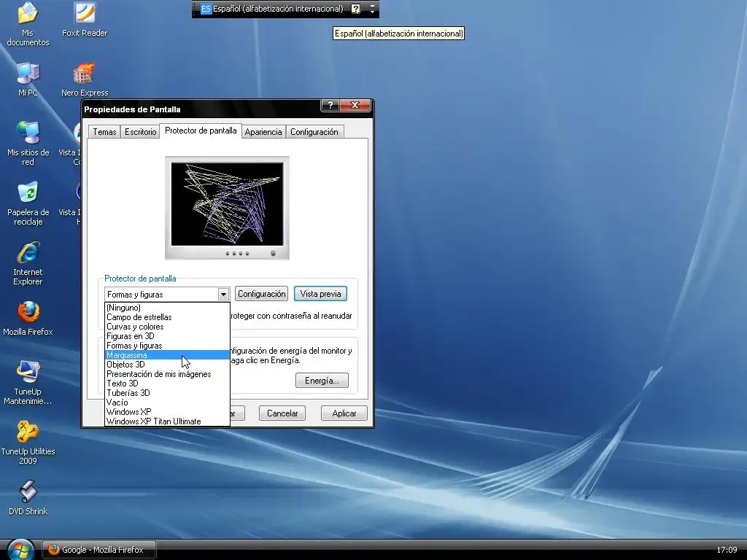The height and width of the screenshot is (560, 747).
Task: Switch to the Escritorio tab
Action: pos(141,132)
